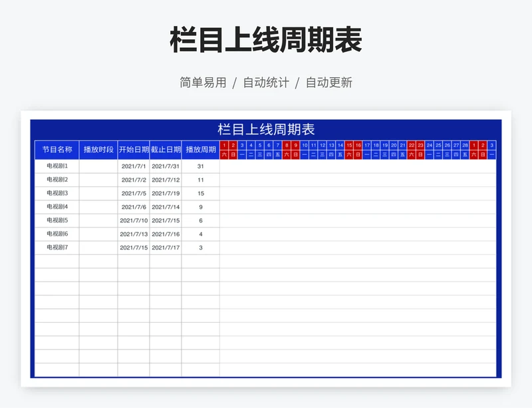Viewport: 532px width, 408px height.
Task: Select the 播放周期 column header
Action: (201, 150)
